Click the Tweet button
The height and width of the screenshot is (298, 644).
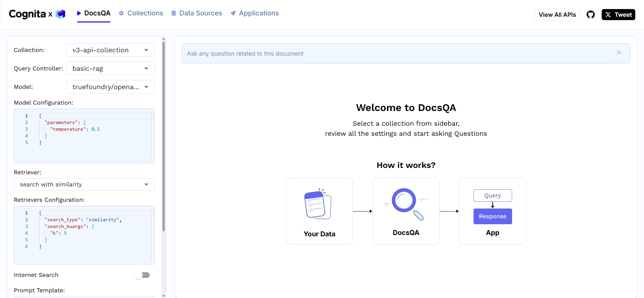pyautogui.click(x=618, y=15)
